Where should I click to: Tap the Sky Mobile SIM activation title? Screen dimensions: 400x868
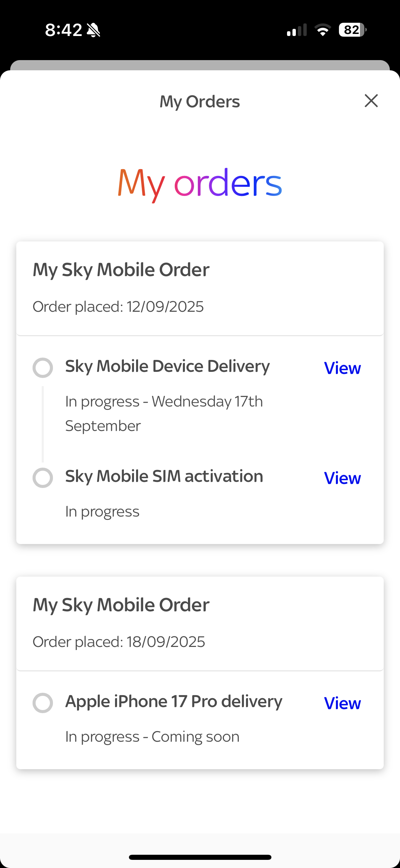click(x=164, y=476)
